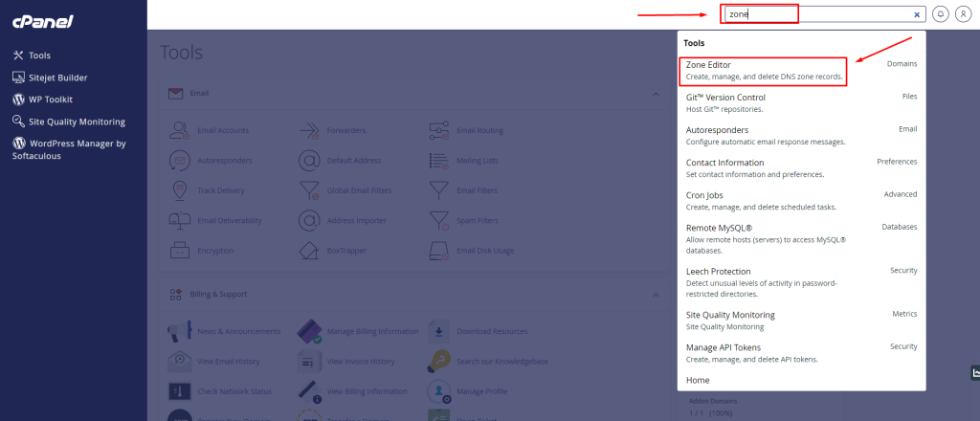
Task: Open the user account icon menu
Action: point(963,14)
